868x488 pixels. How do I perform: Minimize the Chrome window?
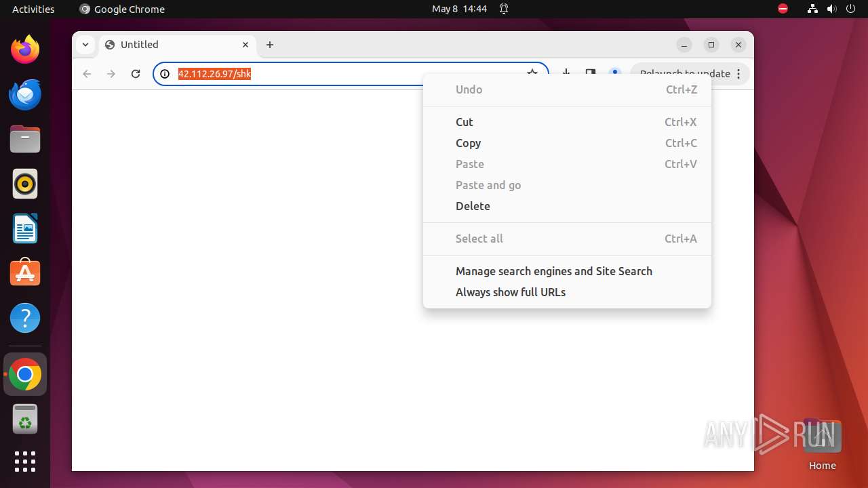pos(684,45)
